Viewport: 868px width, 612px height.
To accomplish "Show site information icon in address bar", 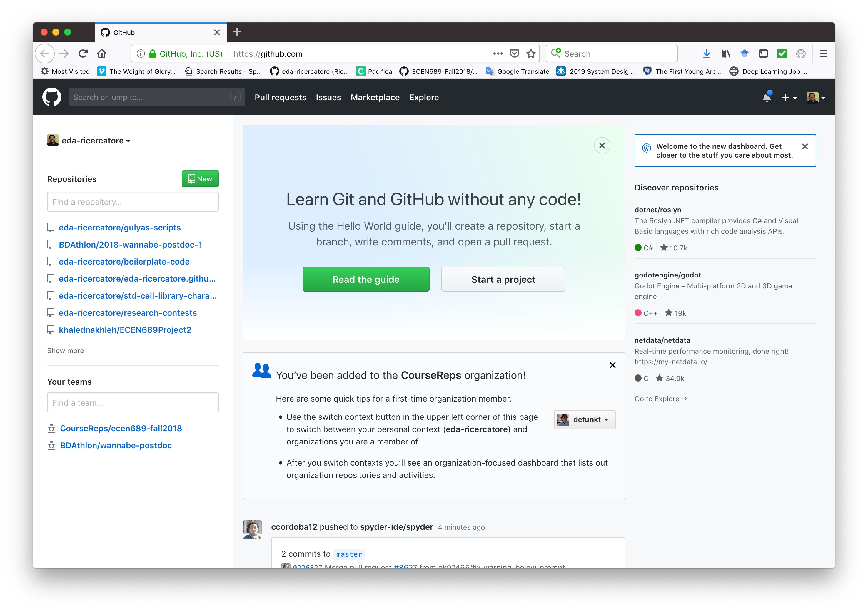I will tap(141, 54).
